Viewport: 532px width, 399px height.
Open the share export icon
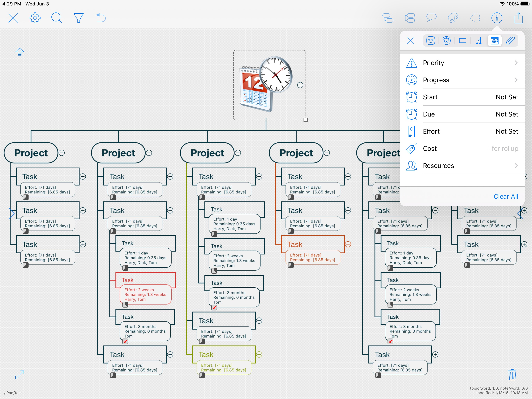pyautogui.click(x=519, y=18)
